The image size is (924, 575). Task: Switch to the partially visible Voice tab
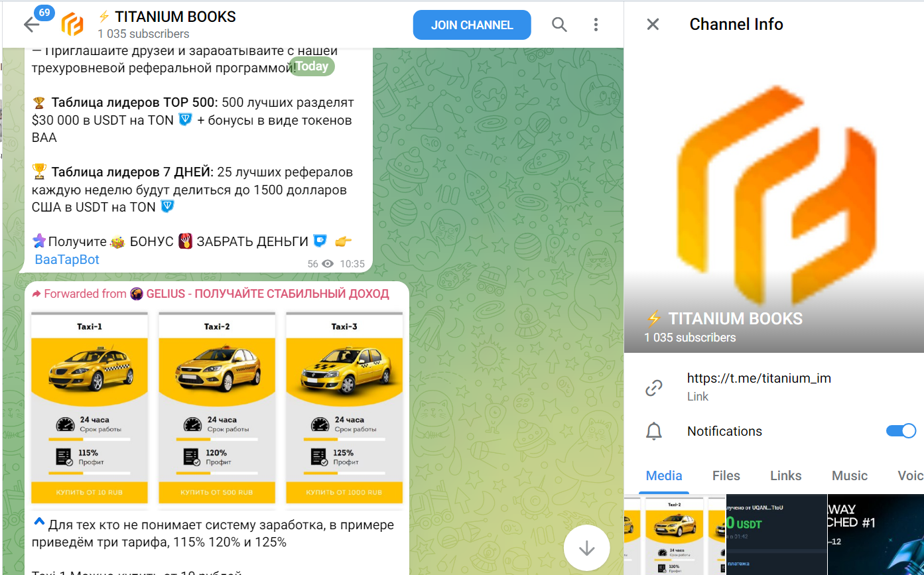(910, 476)
